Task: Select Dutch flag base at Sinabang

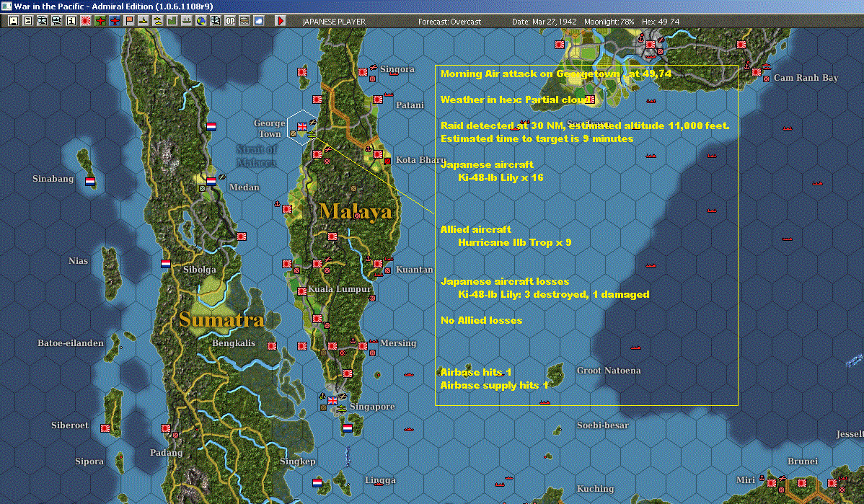Action: click(90, 181)
